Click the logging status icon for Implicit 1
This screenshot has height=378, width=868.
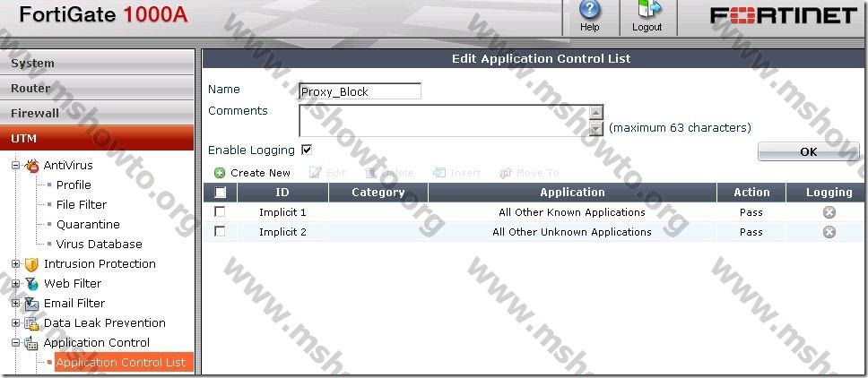tap(829, 212)
